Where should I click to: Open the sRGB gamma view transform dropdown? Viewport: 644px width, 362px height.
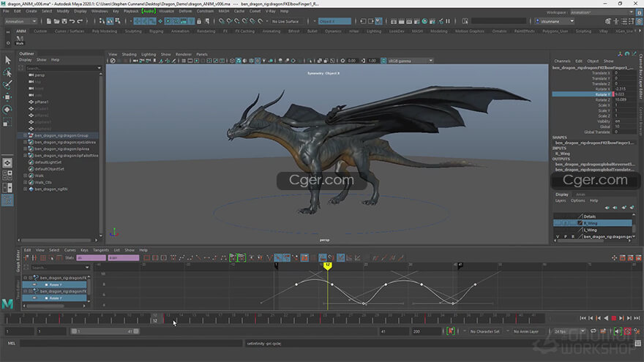[410, 61]
